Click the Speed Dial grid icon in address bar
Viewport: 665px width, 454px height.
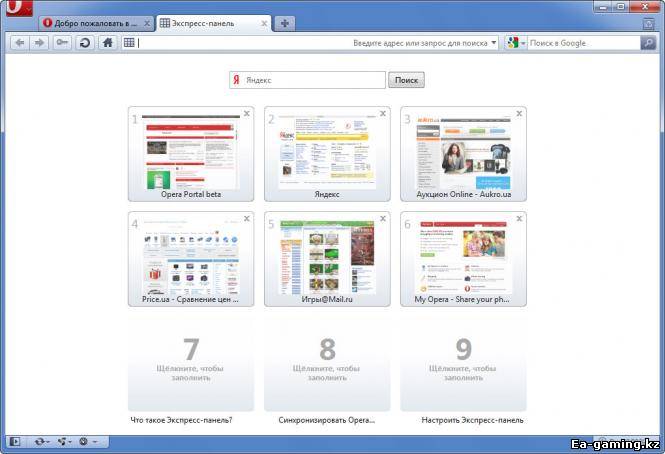(x=129, y=42)
